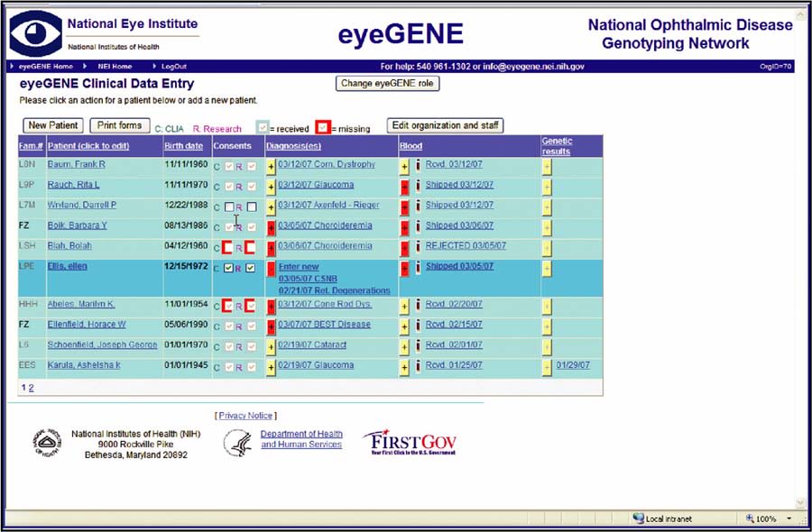Sort by Genetic results column header
812x532 pixels.
point(558,146)
